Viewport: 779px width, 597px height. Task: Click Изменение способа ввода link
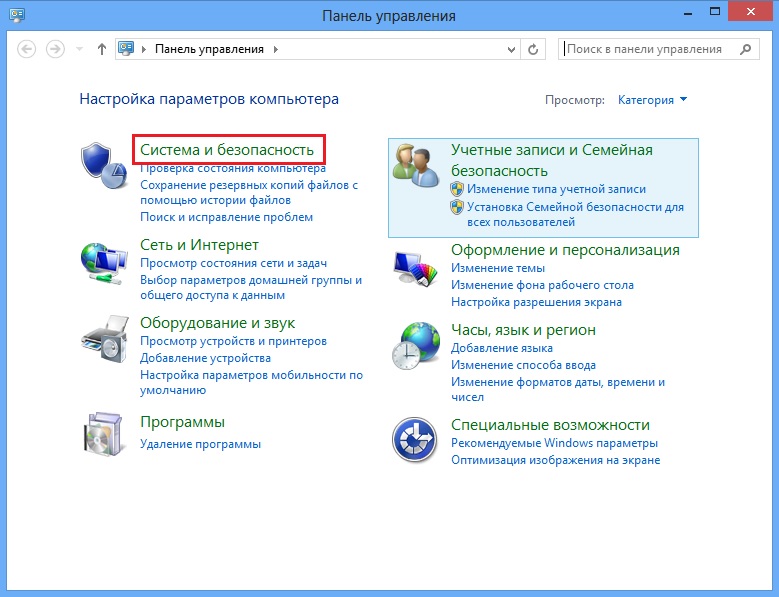[523, 365]
